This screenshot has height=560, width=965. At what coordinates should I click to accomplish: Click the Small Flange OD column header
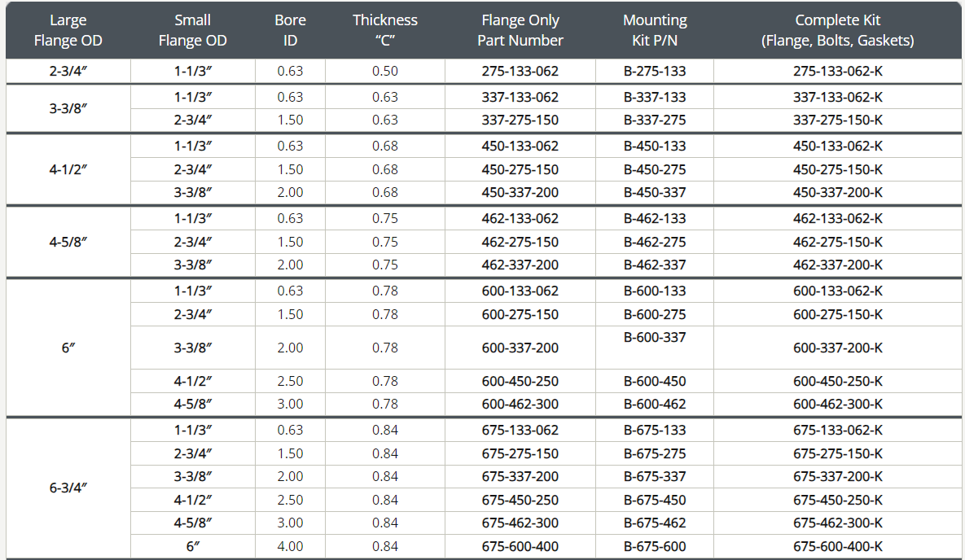pos(193,30)
